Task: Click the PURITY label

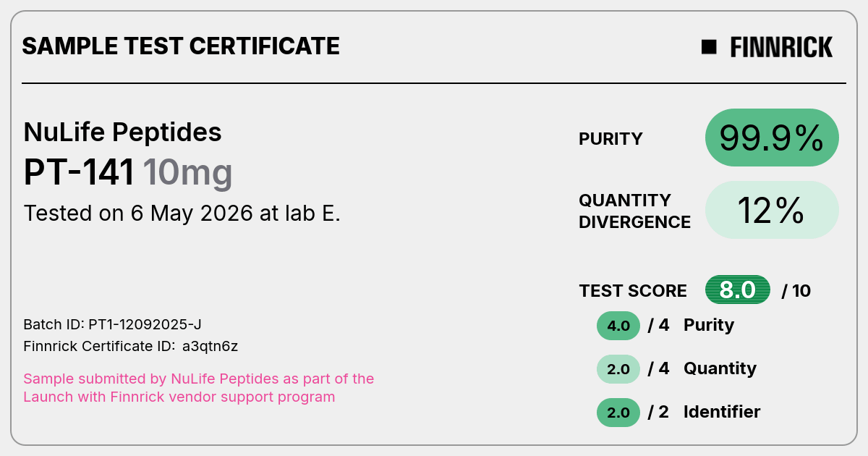Action: tap(610, 139)
